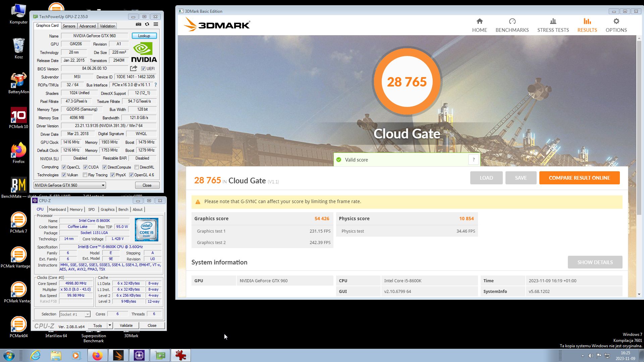Toggle the UEFI checkbox in GPU-Z
Image resolution: width=644 pixels, height=362 pixels.
(143, 69)
